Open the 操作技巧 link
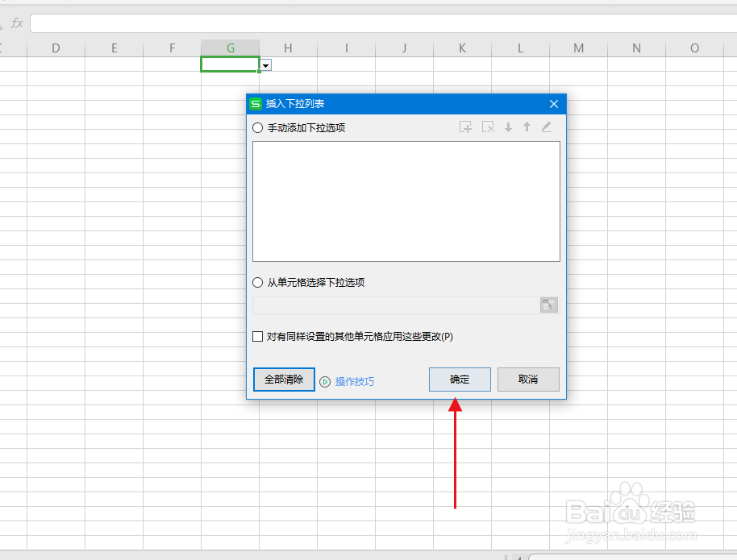 pyautogui.click(x=355, y=381)
